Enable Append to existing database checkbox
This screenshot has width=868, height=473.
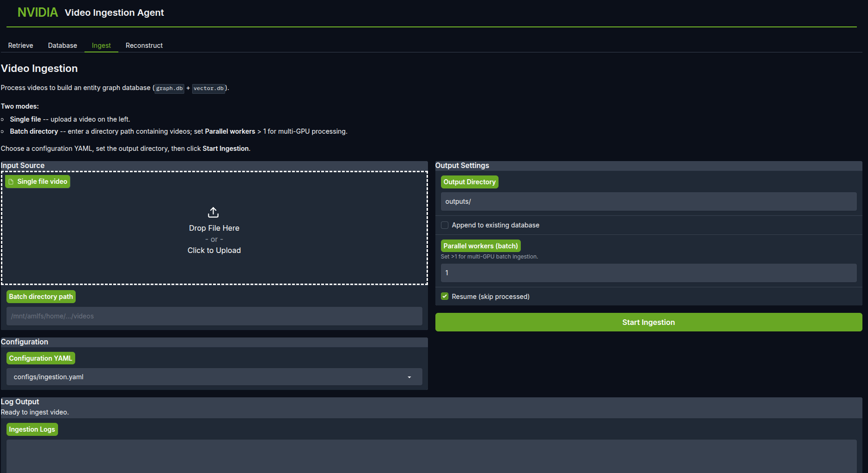[445, 225]
